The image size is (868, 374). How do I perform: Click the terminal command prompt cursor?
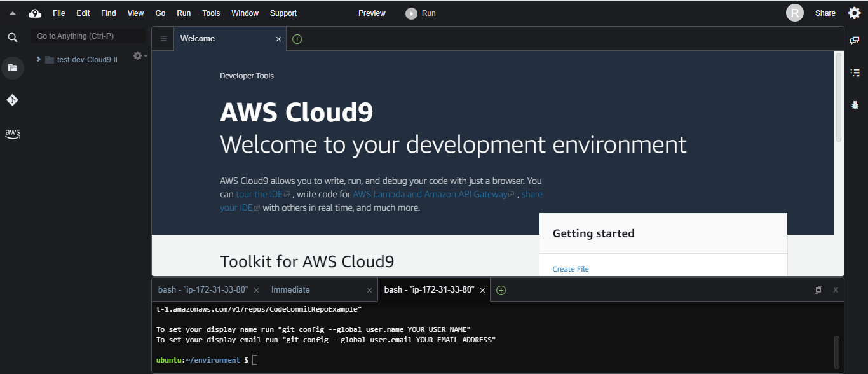pos(255,360)
